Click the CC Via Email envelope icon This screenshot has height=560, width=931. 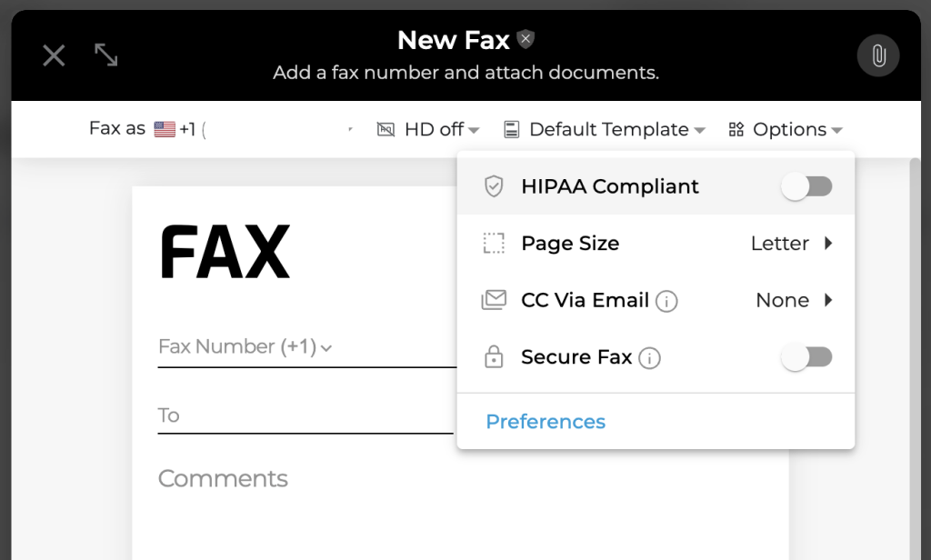point(494,301)
